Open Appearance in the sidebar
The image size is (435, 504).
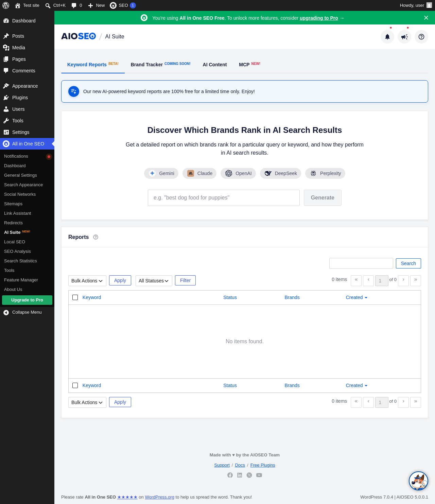[27, 86]
